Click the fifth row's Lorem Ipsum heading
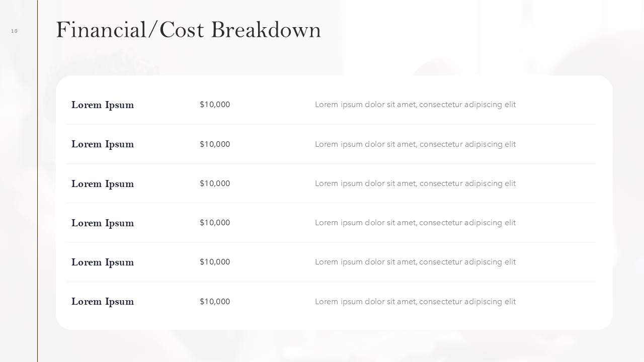644x362 pixels. tap(103, 262)
